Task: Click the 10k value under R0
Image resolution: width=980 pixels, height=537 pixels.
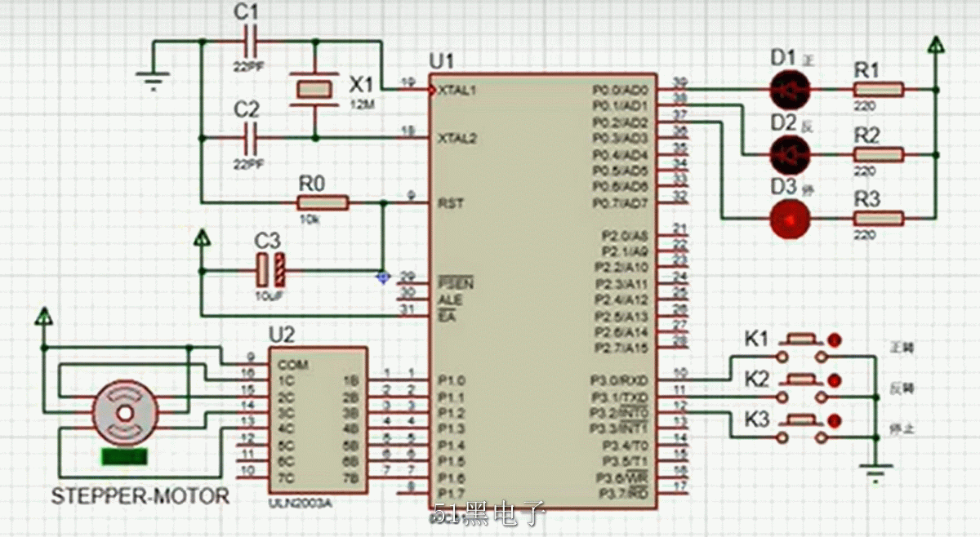Action: point(310,220)
